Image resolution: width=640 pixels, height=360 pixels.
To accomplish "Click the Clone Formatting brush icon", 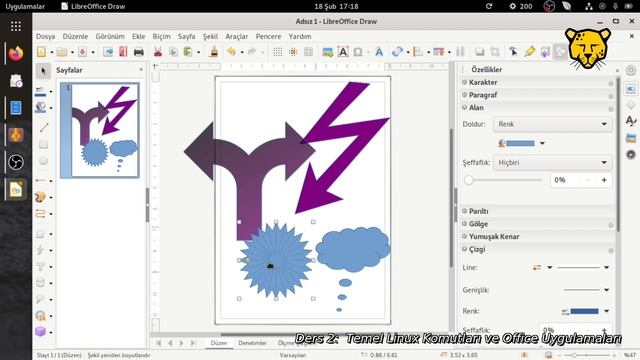I will point(213,52).
